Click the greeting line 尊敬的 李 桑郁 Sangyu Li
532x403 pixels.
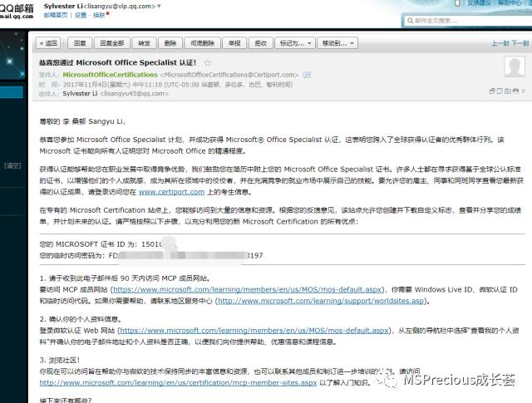tap(82, 121)
